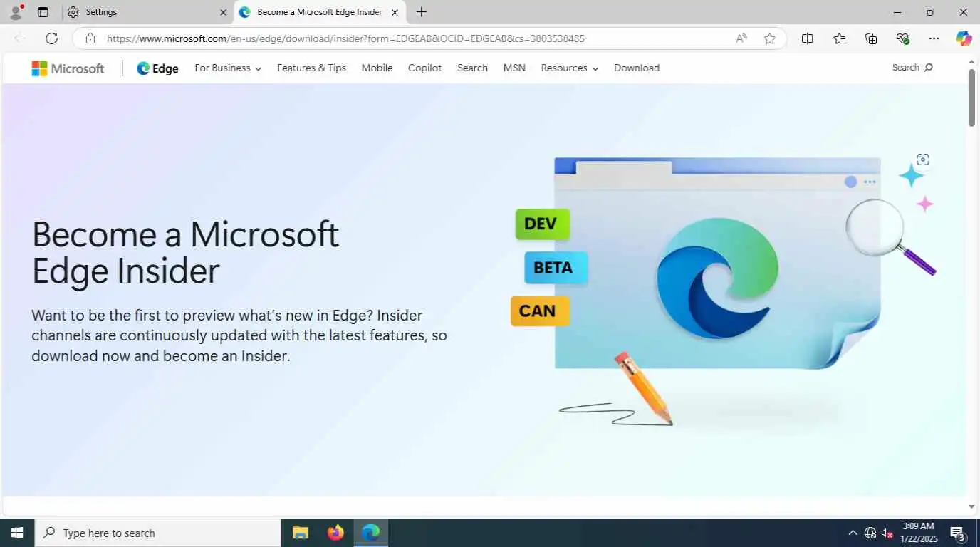Open the Download nav link
This screenshot has height=547, width=980.
[x=637, y=68]
